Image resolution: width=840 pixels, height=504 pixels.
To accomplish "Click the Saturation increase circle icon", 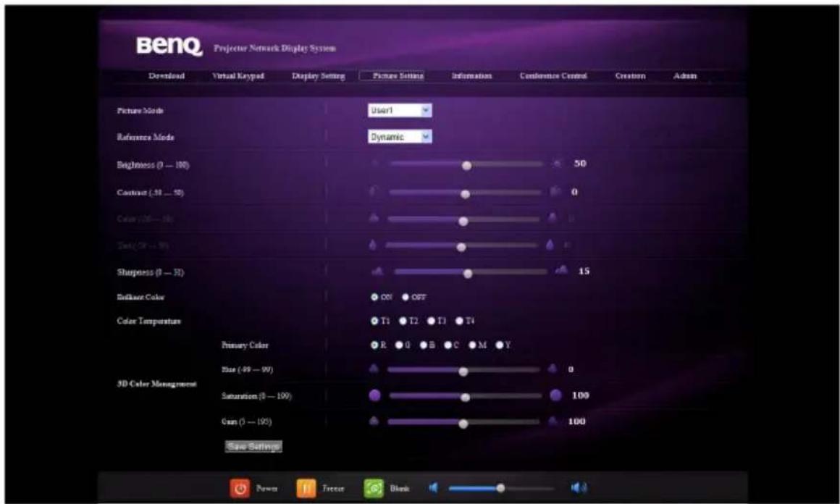I will tap(555, 395).
